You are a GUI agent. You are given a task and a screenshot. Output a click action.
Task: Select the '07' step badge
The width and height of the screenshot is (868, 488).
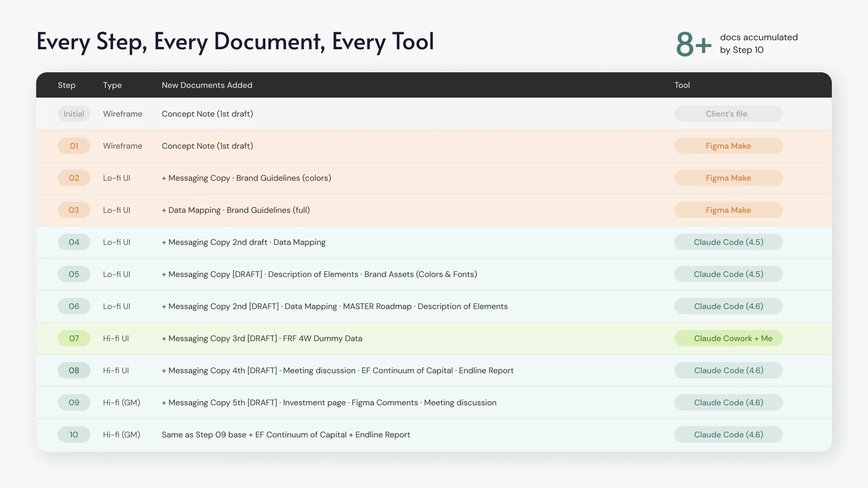[x=74, y=338]
